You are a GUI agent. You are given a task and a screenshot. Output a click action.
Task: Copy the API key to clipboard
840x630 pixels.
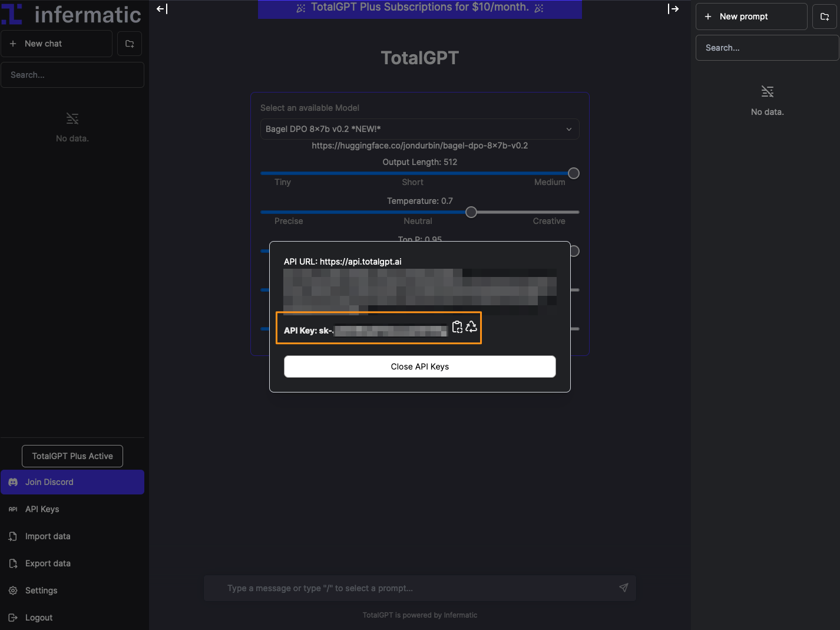tap(458, 327)
